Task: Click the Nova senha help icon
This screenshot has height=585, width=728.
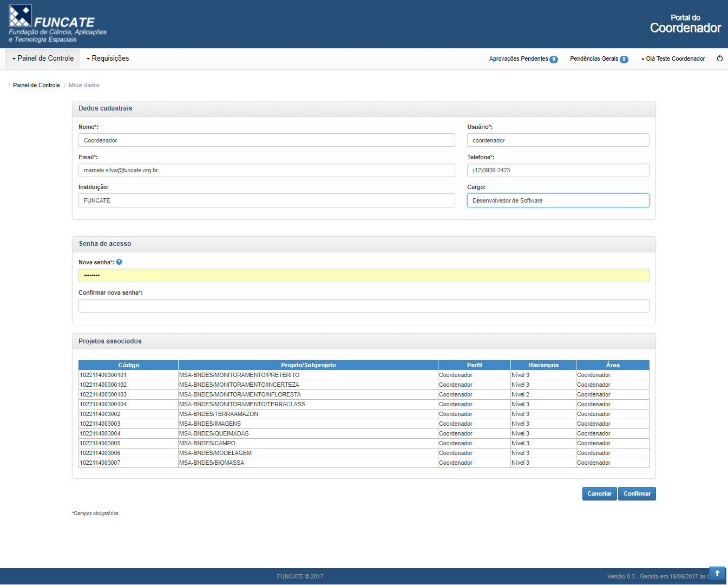Action: (119, 262)
